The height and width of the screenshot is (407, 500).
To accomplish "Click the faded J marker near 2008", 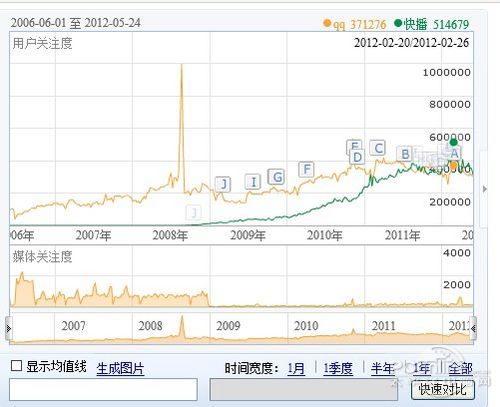I will click(x=194, y=212).
